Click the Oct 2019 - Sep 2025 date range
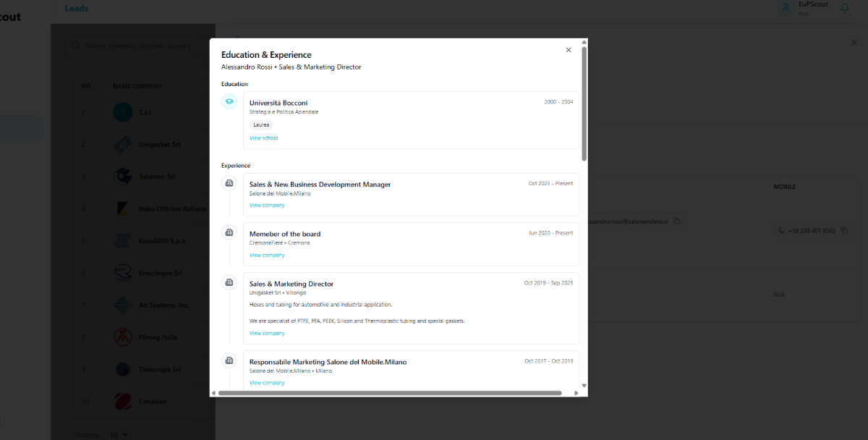Image resolution: width=868 pixels, height=440 pixels. pyautogui.click(x=548, y=283)
